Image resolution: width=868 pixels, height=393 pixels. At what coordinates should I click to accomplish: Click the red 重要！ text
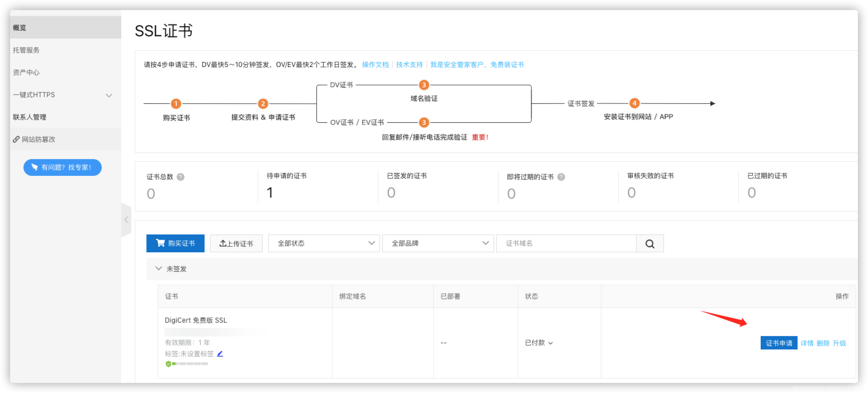(x=480, y=137)
